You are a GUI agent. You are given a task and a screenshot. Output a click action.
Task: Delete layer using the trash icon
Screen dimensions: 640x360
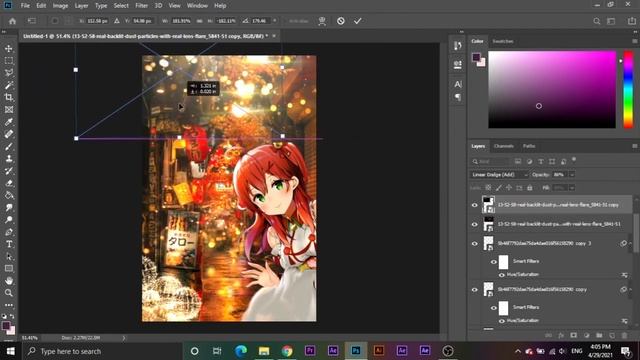(624, 335)
